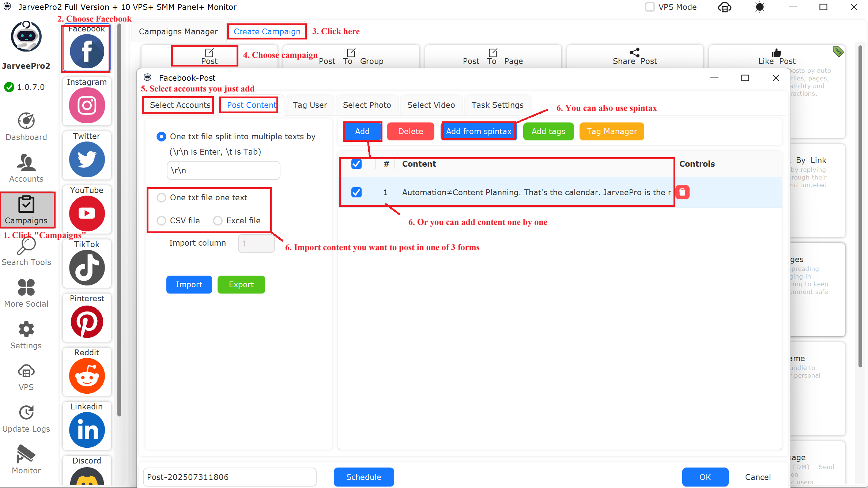Viewport: 868px width, 488px height.
Task: Click the main window right scrollbar
Action: coord(860,207)
